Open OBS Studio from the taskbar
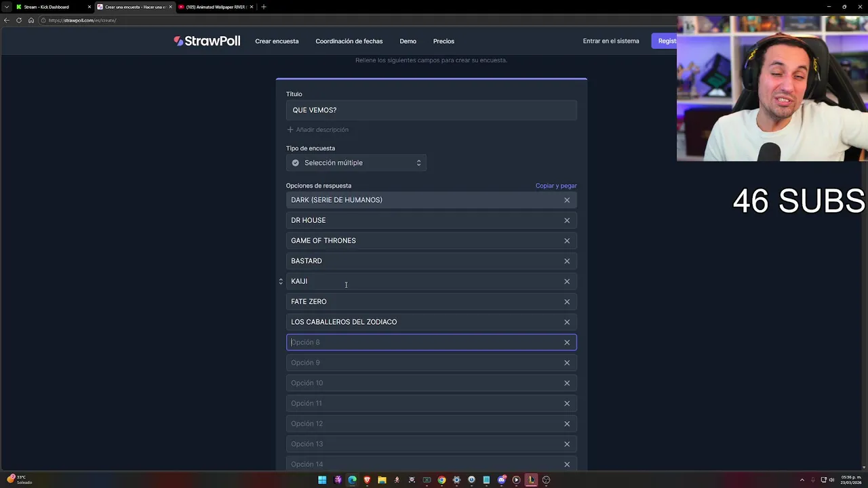The width and height of the screenshot is (868, 488). click(546, 480)
